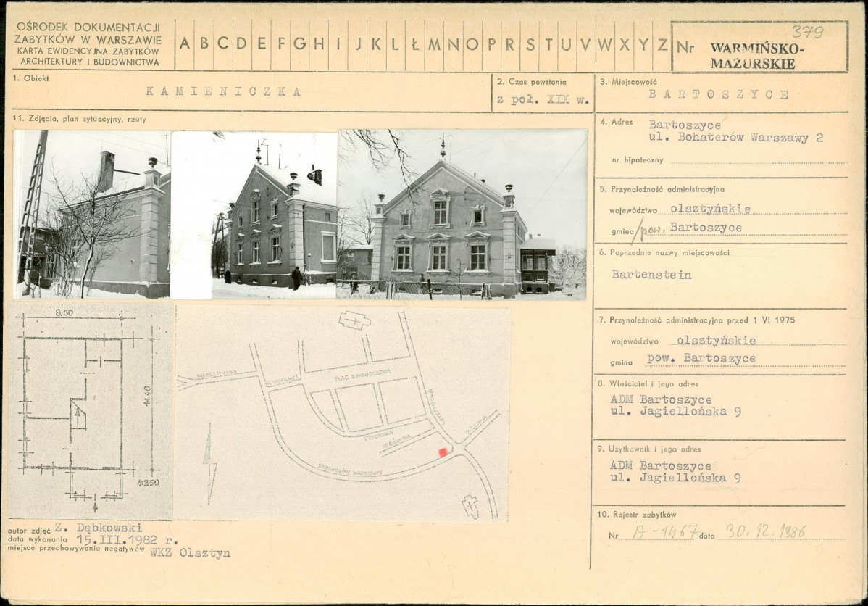
Task: Select letter Ł in the alphabet index
Action: (x=414, y=43)
